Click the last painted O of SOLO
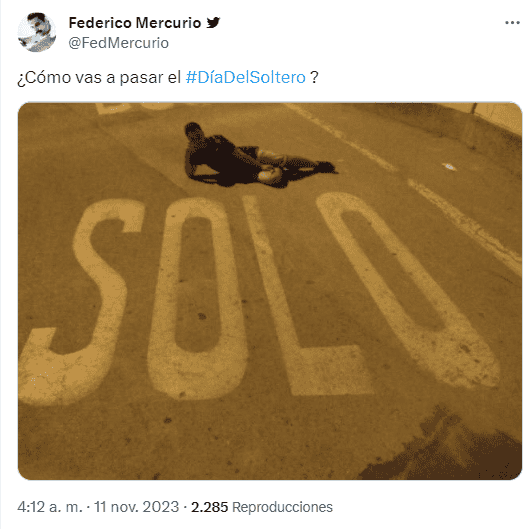This screenshot has height=529, width=529. 407,290
